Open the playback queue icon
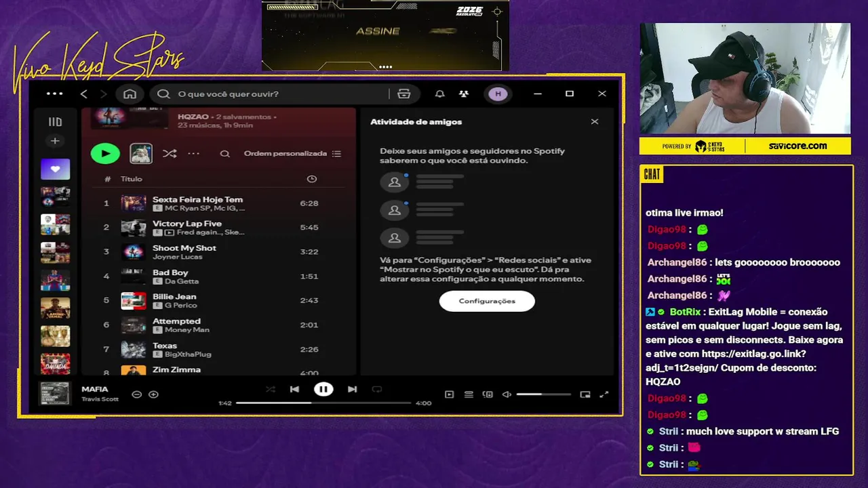 [469, 394]
